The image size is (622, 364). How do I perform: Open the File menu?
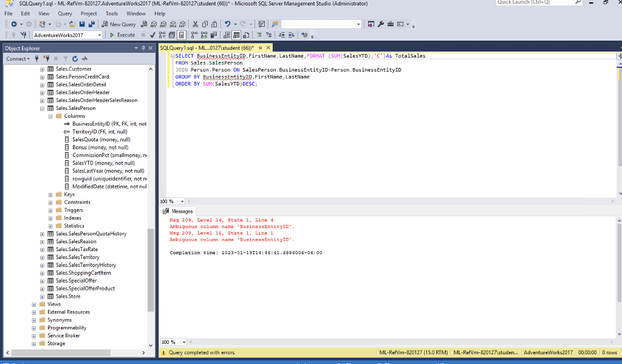[9, 13]
